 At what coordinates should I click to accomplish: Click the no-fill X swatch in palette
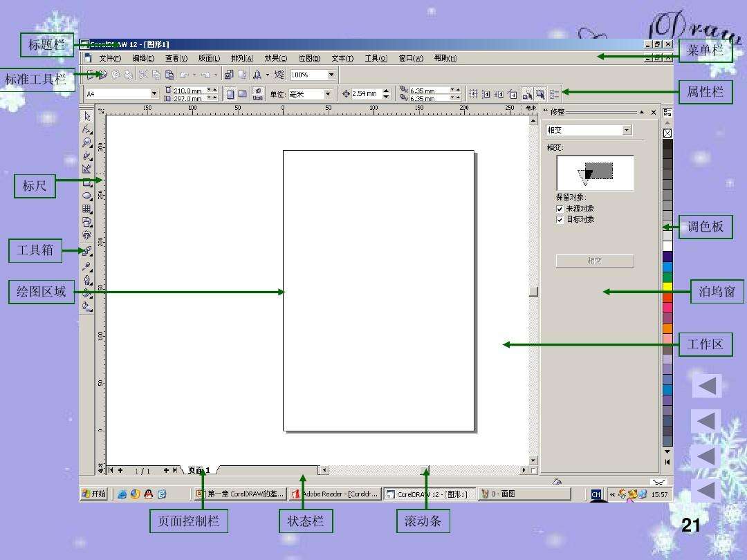(667, 134)
